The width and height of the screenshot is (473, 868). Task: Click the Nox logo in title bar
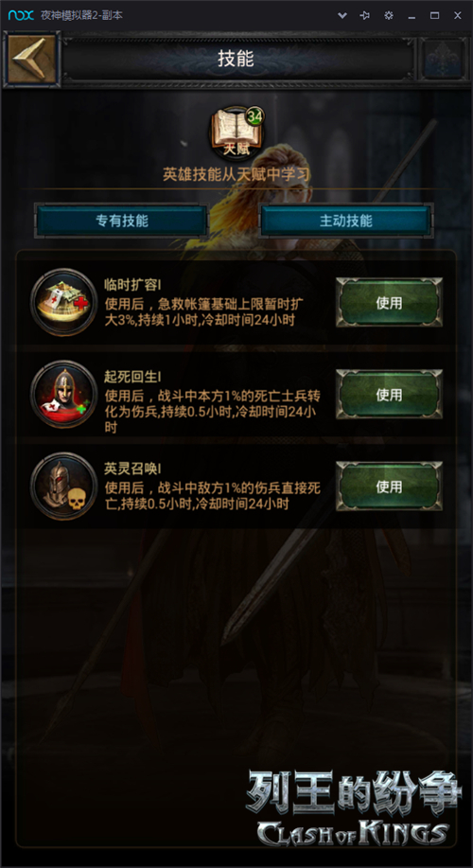click(21, 15)
